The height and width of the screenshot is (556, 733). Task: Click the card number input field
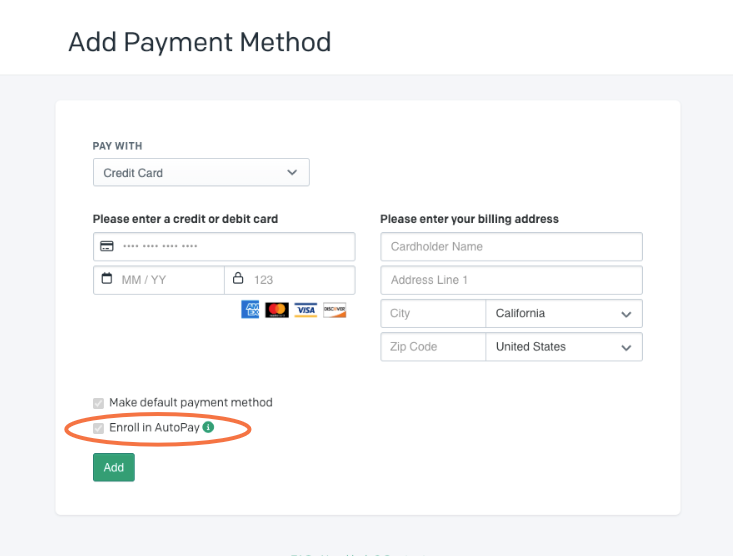point(235,247)
